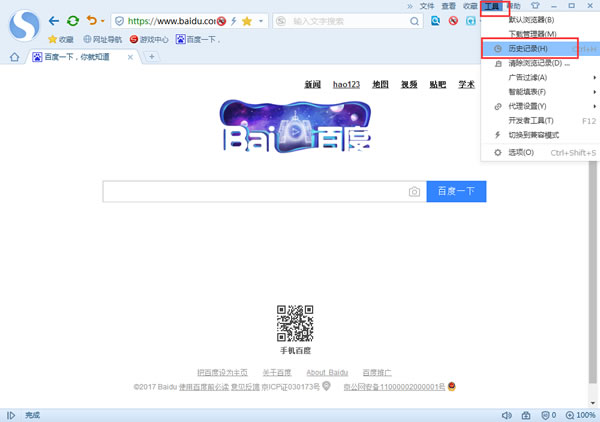Click the orange undo closed tab icon
The height and width of the screenshot is (422, 600).
(x=91, y=20)
